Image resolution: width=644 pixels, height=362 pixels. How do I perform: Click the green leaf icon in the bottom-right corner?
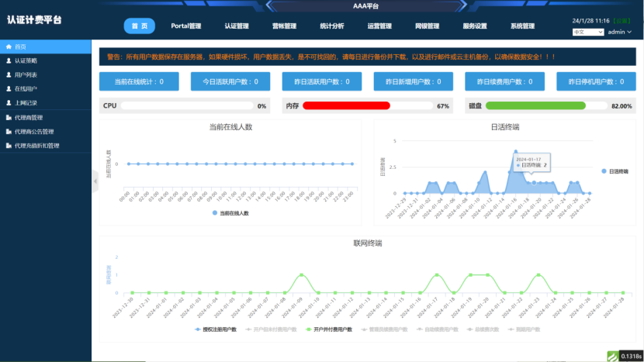click(x=612, y=357)
